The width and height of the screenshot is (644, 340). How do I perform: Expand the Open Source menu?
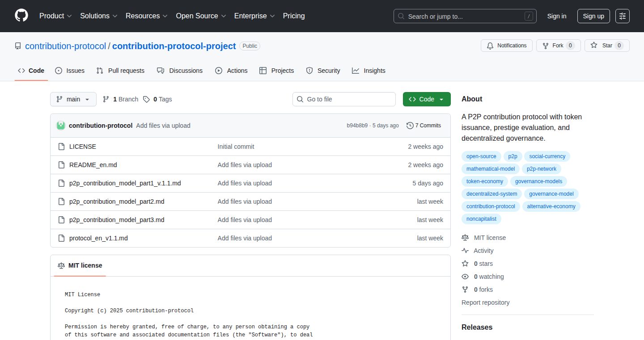coord(201,16)
